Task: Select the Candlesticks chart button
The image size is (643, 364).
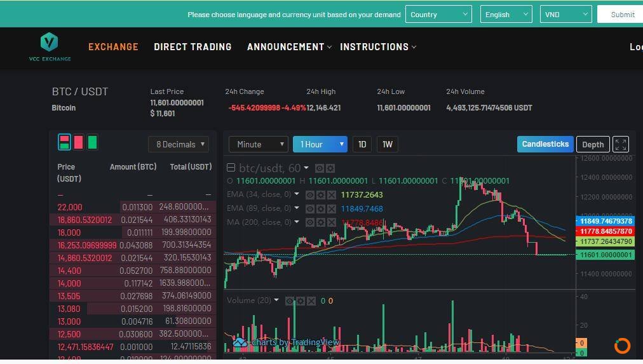Action: pos(545,144)
